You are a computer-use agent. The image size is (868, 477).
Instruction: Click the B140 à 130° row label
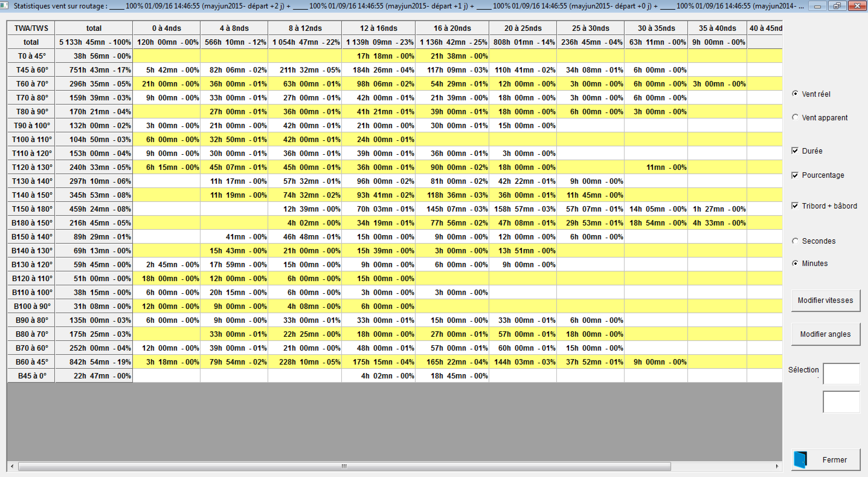(31, 251)
